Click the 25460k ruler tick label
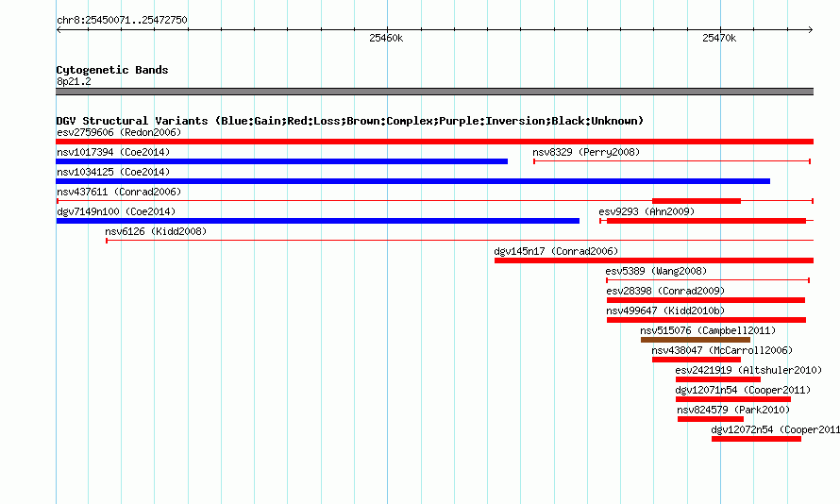Screen dimensions: 840x504 (x=386, y=38)
